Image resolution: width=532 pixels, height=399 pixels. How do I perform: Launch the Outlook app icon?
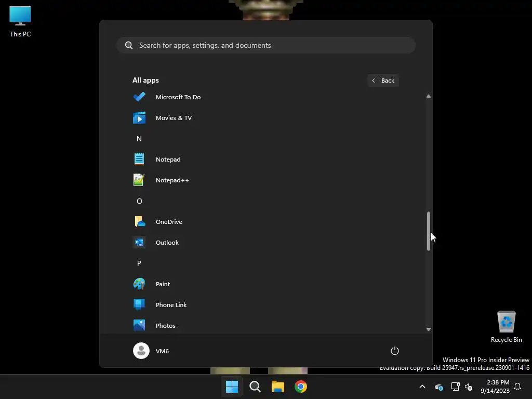(139, 242)
